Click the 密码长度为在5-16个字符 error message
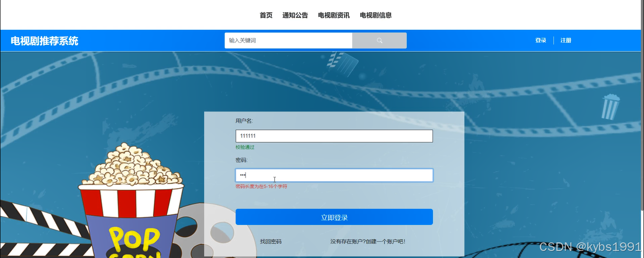The height and width of the screenshot is (258, 644). (261, 186)
